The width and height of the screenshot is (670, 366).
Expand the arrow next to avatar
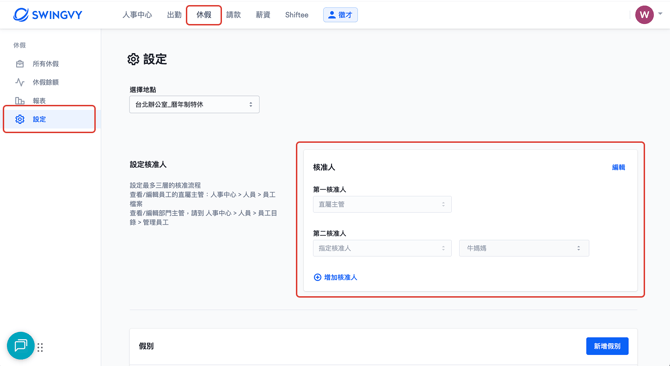pos(660,14)
